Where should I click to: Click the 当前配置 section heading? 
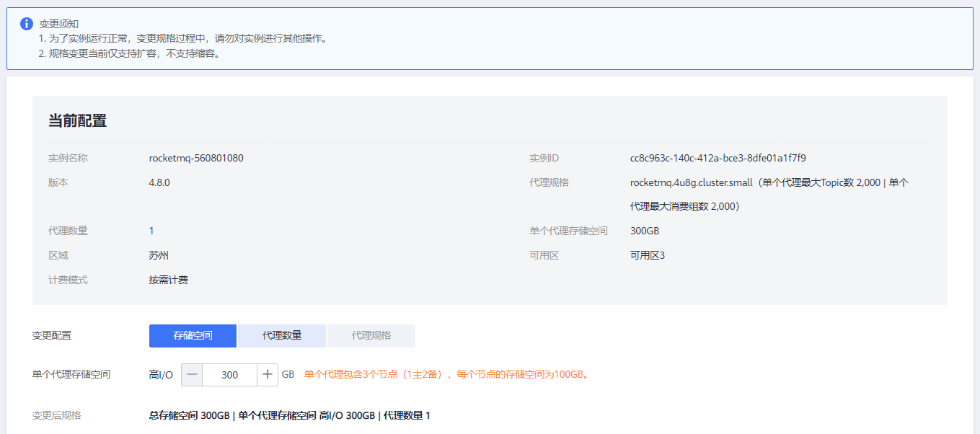(77, 121)
